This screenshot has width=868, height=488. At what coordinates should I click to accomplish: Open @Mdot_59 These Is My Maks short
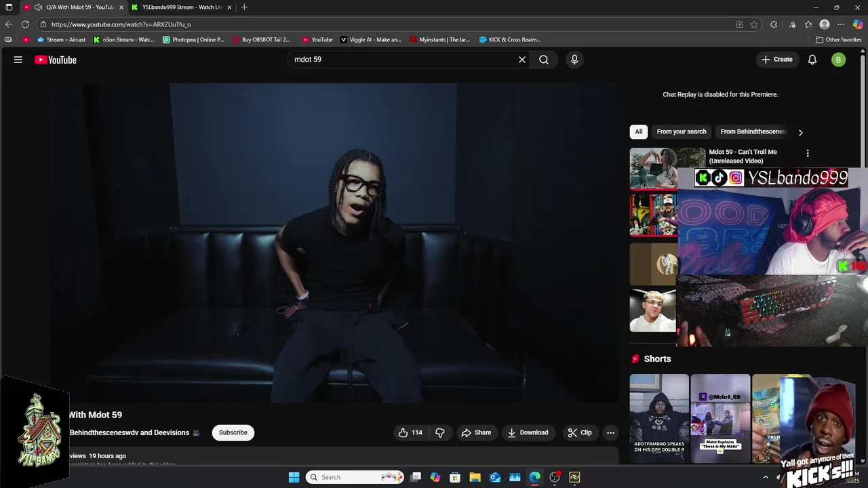[x=720, y=418]
